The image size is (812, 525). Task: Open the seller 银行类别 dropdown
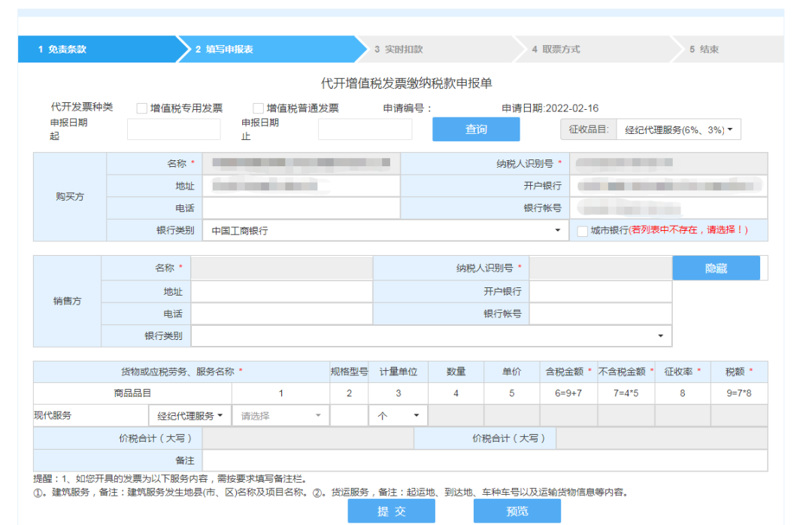point(432,335)
